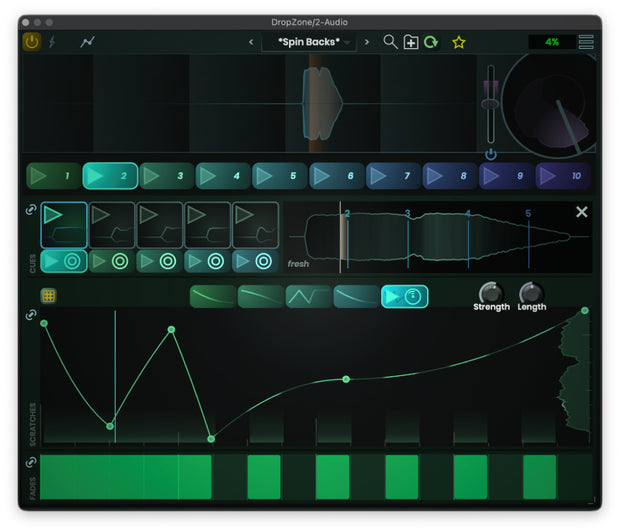Click the lightning bolt icon
The width and height of the screenshot is (620, 532).
pos(52,42)
